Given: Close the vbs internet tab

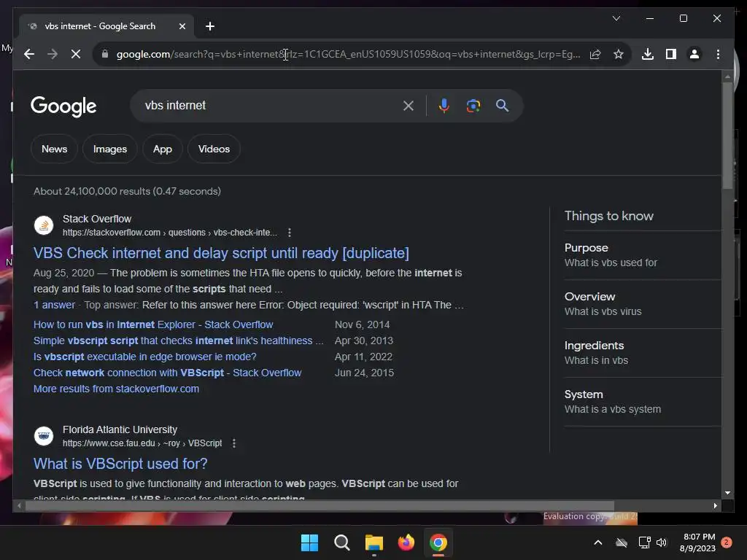Looking at the screenshot, I should point(182,26).
